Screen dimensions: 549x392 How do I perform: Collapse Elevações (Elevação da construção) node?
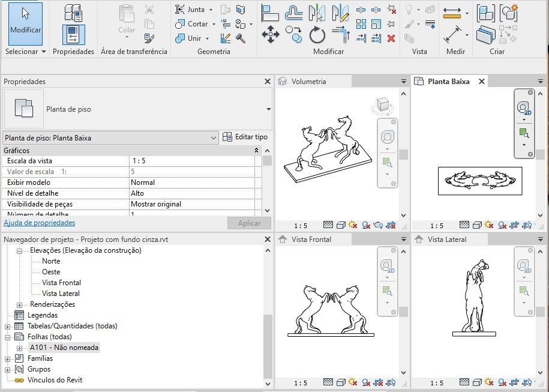(x=19, y=251)
